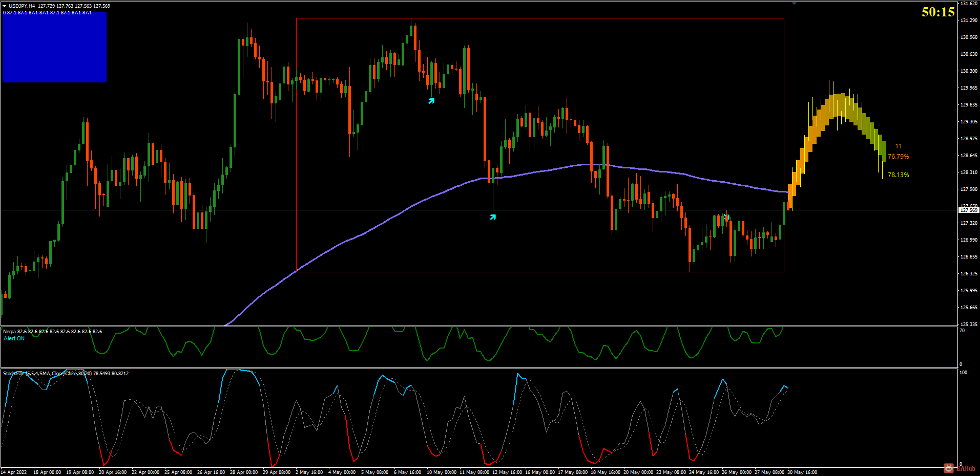Screen dimensions: 980x476
Task: Click the 76.79% forecast label
Action: [899, 157]
